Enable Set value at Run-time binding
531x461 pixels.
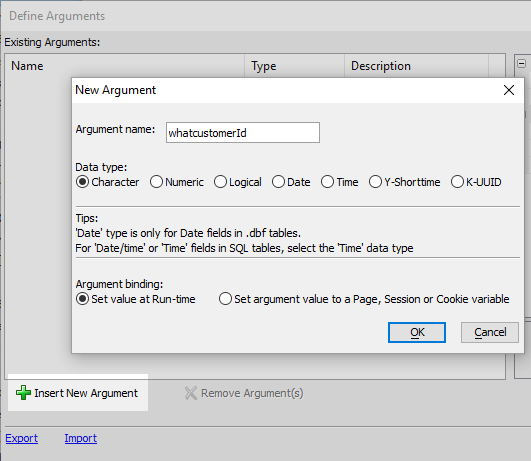pos(82,299)
